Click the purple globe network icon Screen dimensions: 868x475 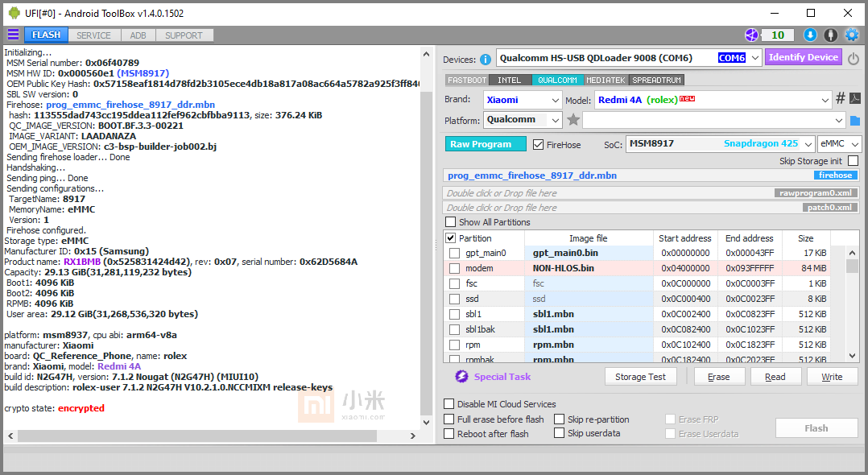[x=751, y=35]
